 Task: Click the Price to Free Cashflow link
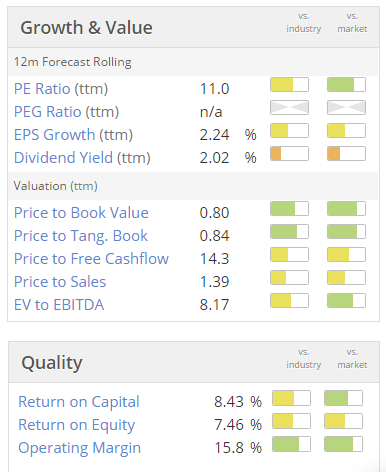pyautogui.click(x=91, y=259)
